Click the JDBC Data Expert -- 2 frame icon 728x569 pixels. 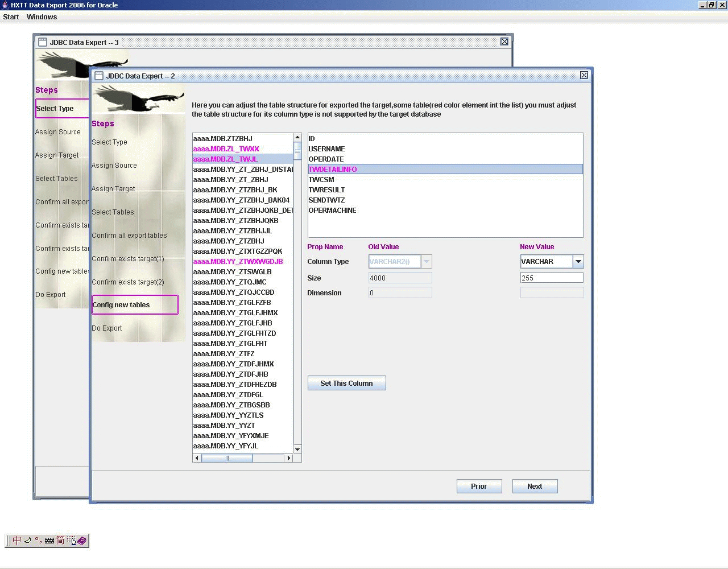tap(98, 75)
